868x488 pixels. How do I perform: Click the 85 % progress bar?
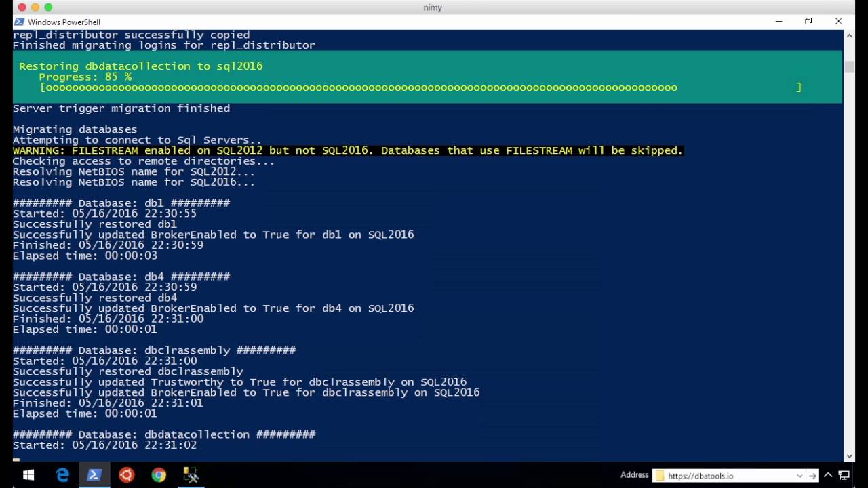(x=420, y=87)
